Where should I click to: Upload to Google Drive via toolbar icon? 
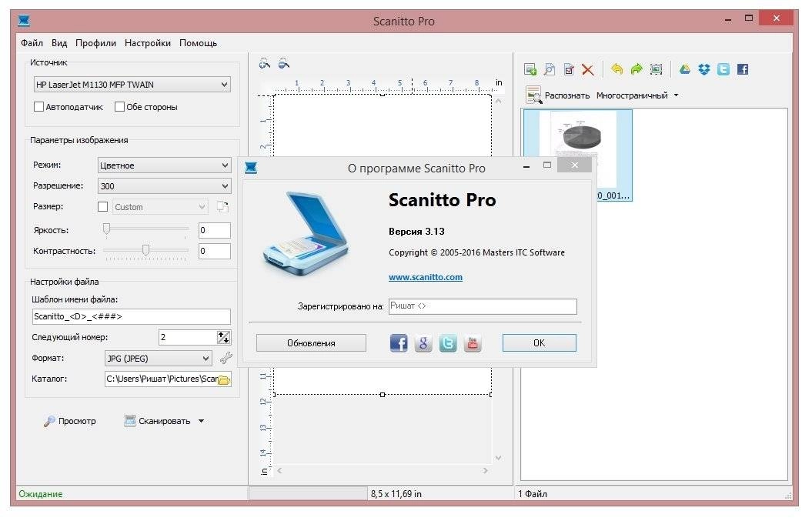coord(684,69)
